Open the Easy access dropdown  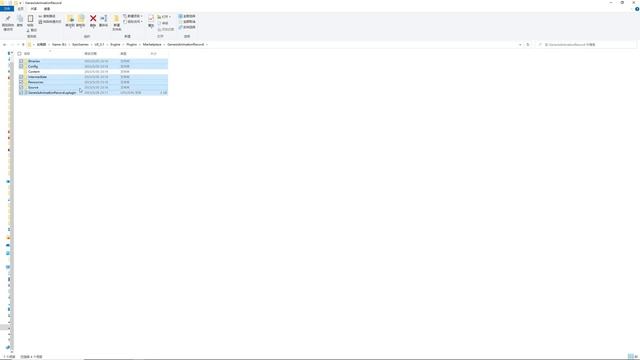133,22
